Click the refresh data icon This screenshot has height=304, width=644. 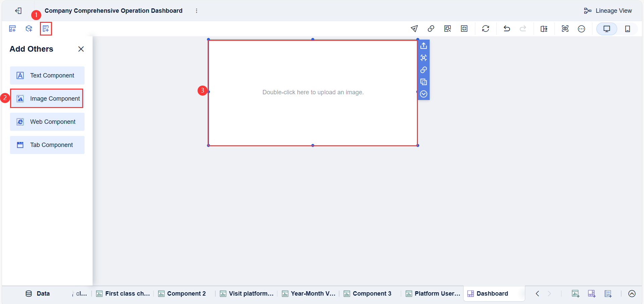click(486, 29)
